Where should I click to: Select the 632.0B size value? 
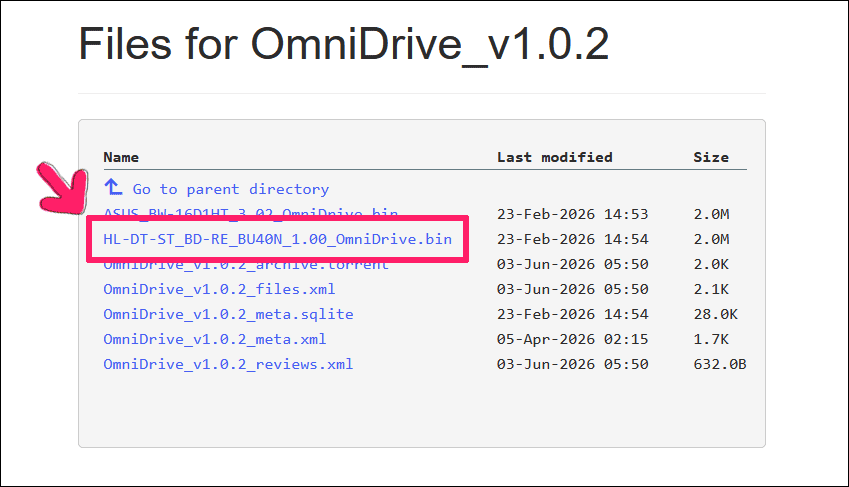point(720,364)
